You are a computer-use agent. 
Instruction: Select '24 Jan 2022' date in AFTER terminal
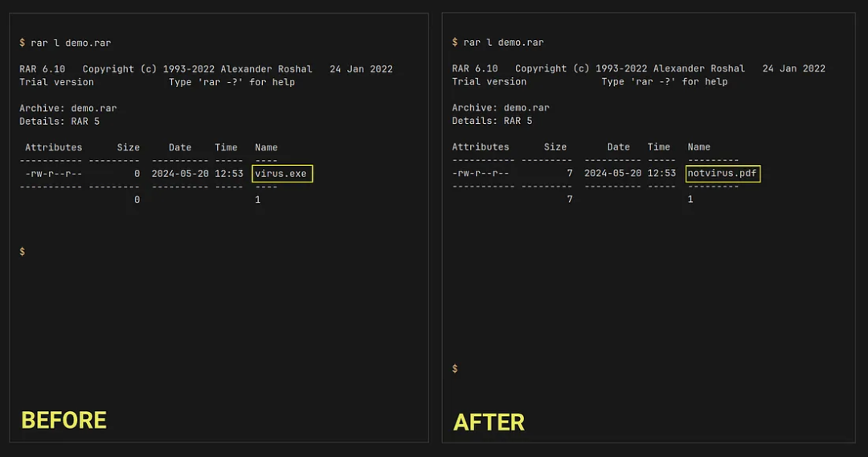click(794, 68)
